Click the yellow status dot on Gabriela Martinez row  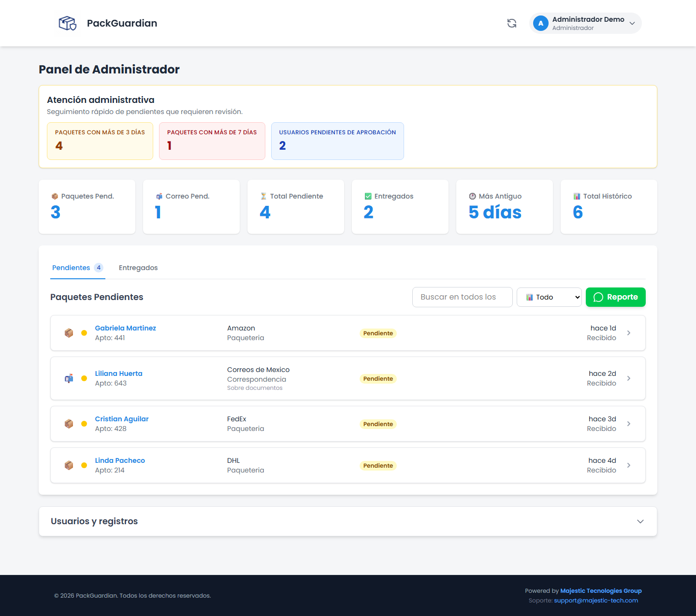pyautogui.click(x=84, y=333)
